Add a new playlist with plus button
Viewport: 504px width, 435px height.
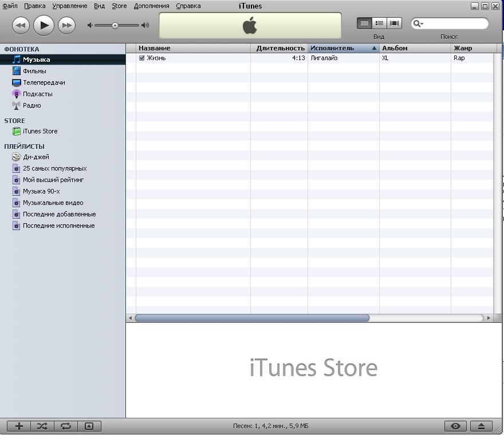pyautogui.click(x=19, y=426)
